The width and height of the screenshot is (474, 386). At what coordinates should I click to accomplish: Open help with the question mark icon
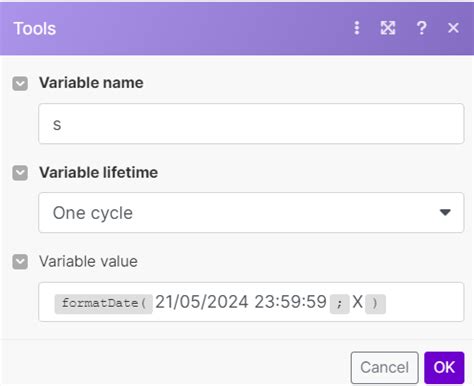coord(422,28)
